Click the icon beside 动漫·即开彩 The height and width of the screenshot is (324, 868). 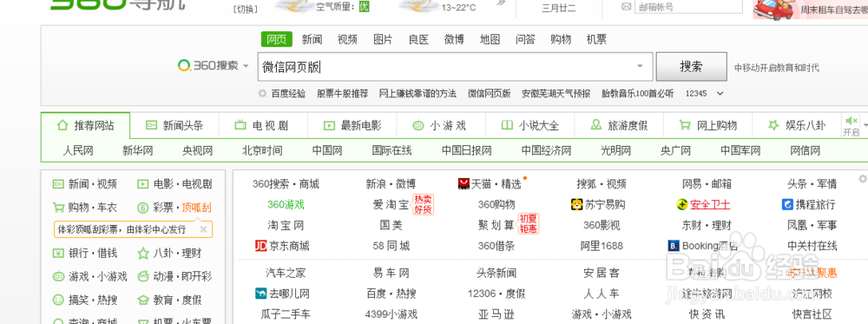(x=143, y=276)
